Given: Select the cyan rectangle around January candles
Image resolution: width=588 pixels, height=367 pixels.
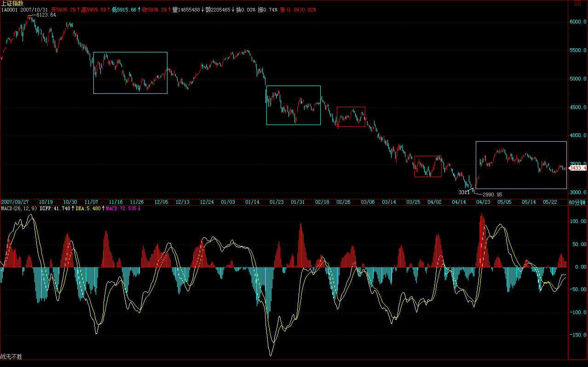Looking at the screenshot, I should 294,86.
